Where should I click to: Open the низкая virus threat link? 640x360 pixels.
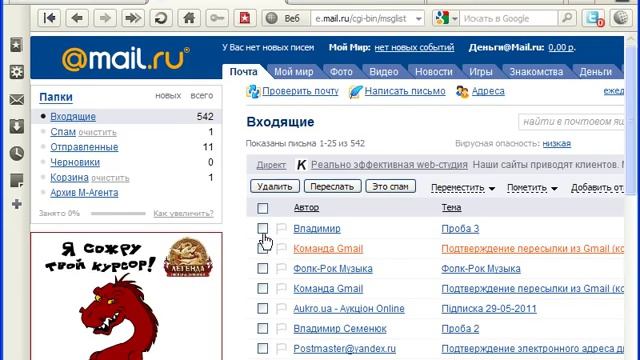click(x=556, y=144)
